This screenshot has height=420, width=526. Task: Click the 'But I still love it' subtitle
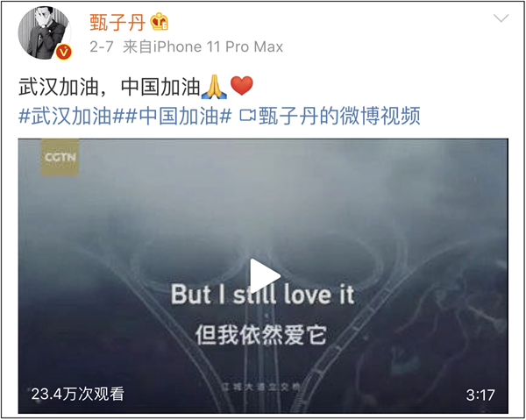[x=263, y=295]
